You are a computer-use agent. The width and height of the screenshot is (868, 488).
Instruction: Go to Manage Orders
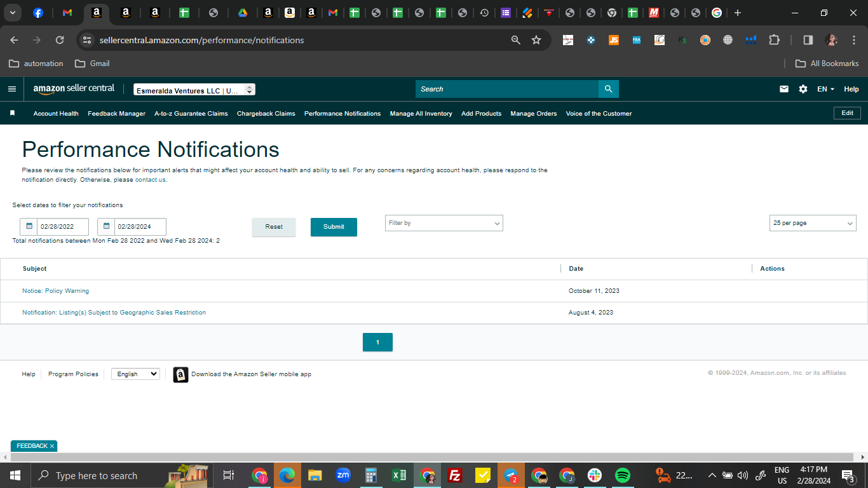click(x=534, y=114)
